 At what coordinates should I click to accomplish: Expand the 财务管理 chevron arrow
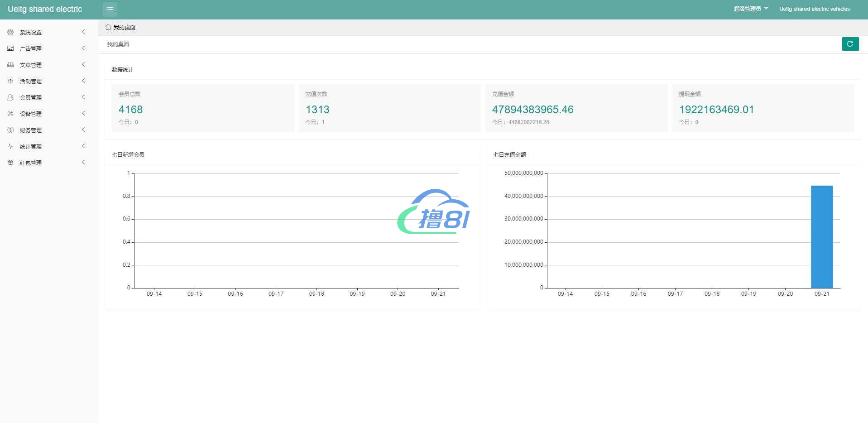[83, 130]
